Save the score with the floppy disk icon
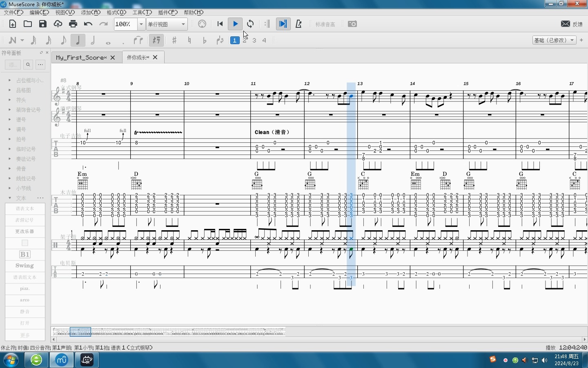This screenshot has height=368, width=588. pos(43,24)
